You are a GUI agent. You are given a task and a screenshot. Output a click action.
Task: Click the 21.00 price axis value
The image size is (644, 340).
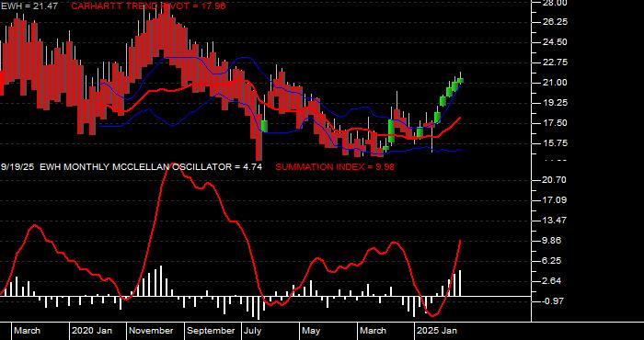tap(556, 83)
